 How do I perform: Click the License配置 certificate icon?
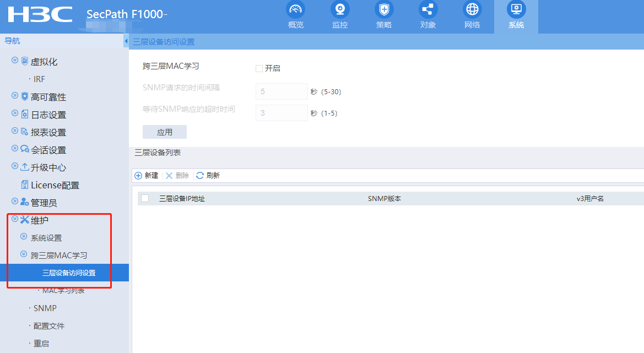coord(25,184)
